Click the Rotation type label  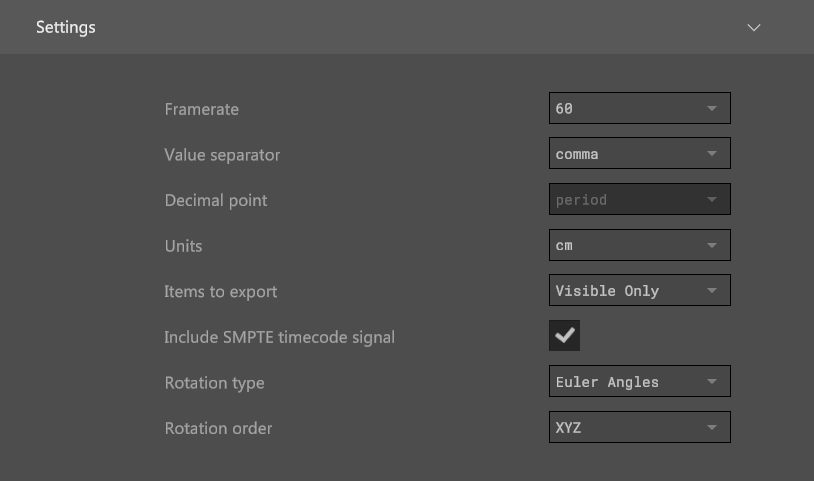point(214,383)
